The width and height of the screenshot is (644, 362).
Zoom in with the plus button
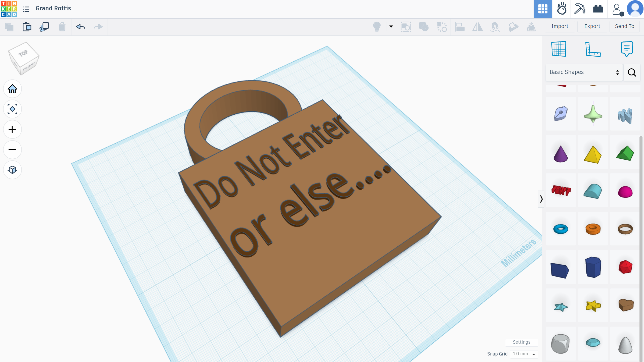(x=12, y=129)
